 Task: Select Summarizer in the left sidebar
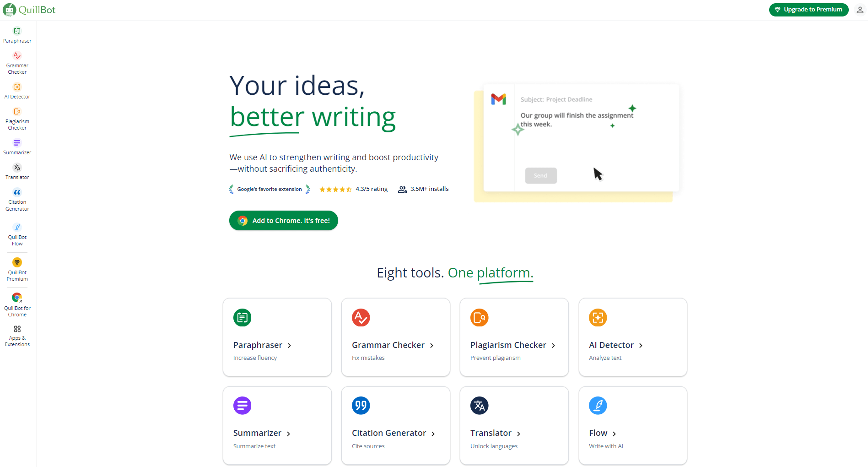[17, 147]
